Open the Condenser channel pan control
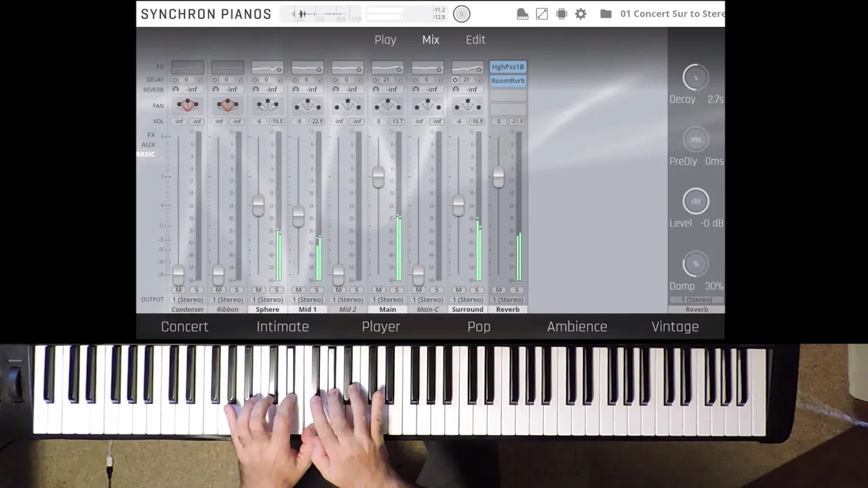 click(x=187, y=105)
